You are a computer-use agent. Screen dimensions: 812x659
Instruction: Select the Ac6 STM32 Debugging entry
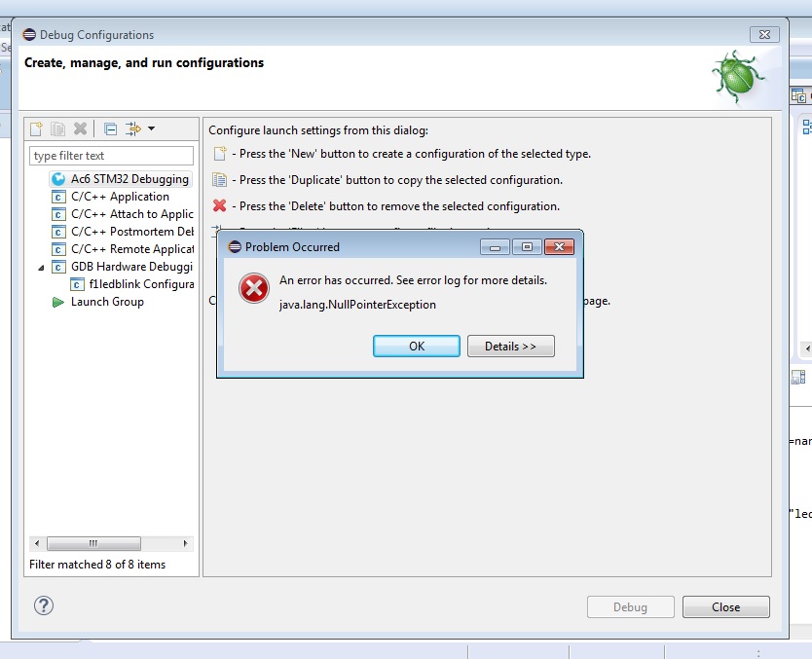click(x=129, y=179)
